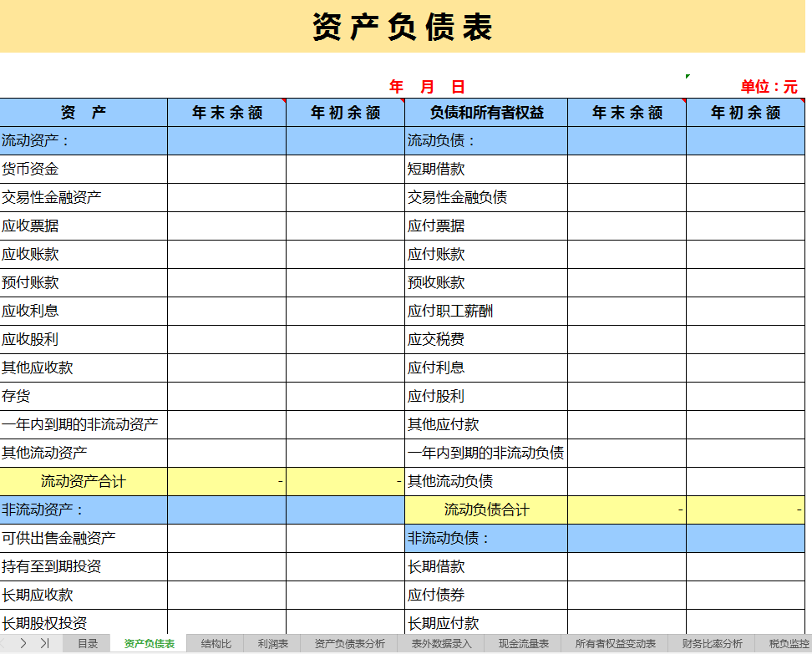Select the 流动负债合计 cell
This screenshot has height=654, width=812.
pos(486,510)
